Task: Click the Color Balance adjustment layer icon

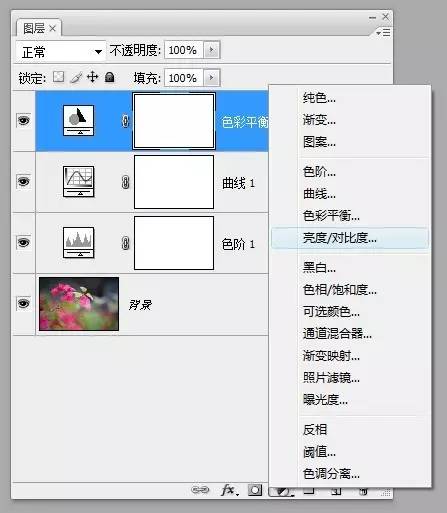Action: (79, 120)
